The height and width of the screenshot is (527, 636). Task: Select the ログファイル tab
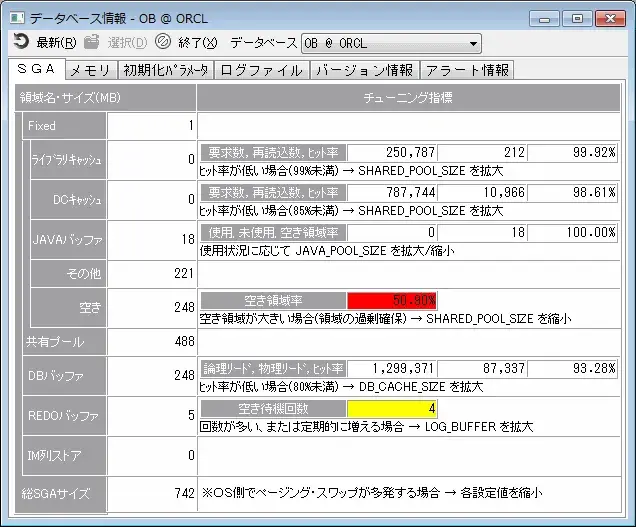coord(261,70)
